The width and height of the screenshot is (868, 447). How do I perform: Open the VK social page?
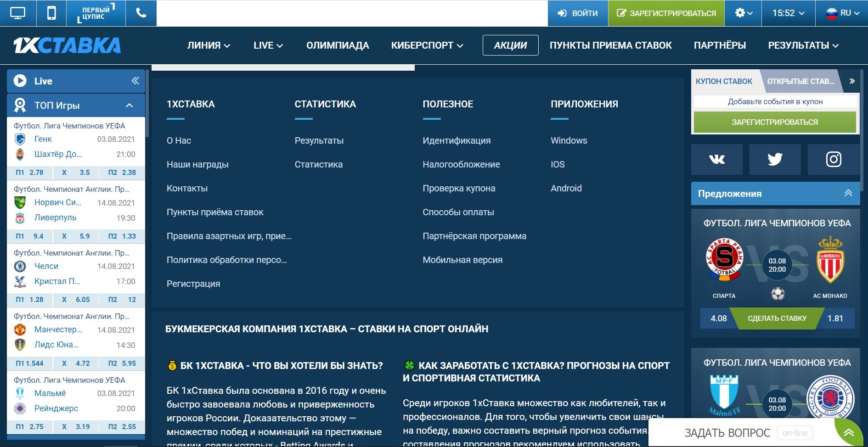pyautogui.click(x=717, y=159)
